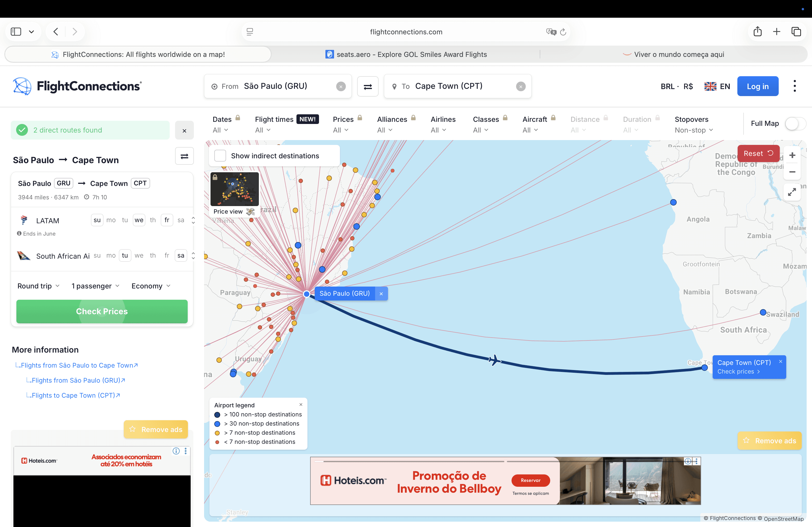Screen dimensions: 812x527
Task: Expand map to fullscreen
Action: [792, 192]
